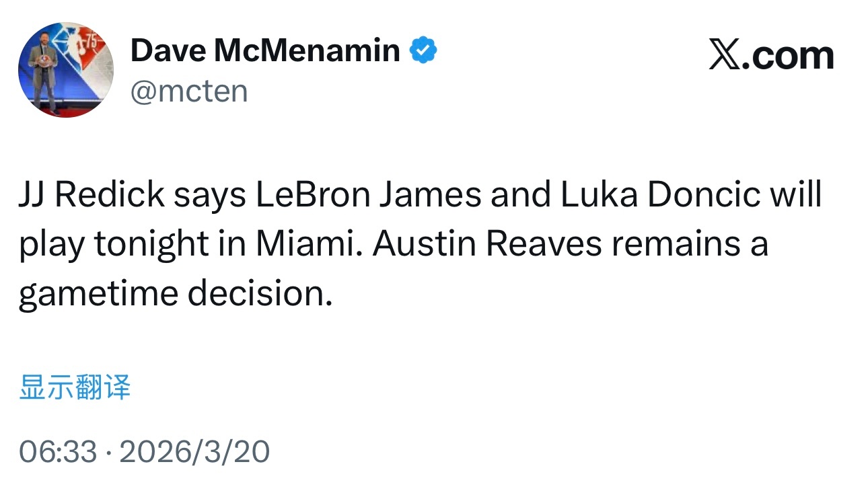Click the 2026/3/20 post date

point(194,451)
